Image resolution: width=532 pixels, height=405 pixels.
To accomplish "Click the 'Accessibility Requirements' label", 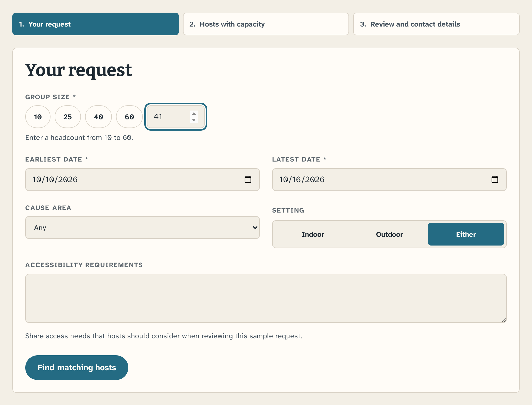I will click(84, 265).
